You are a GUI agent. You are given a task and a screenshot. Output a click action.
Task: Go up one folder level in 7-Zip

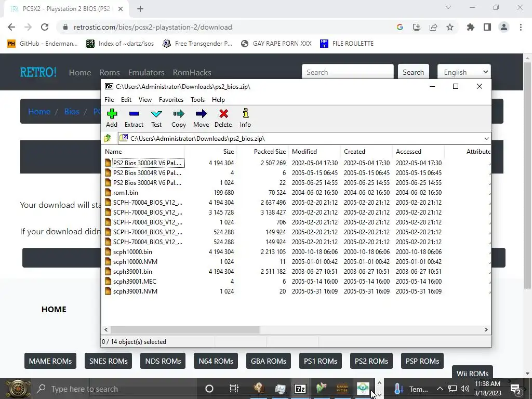point(108,138)
